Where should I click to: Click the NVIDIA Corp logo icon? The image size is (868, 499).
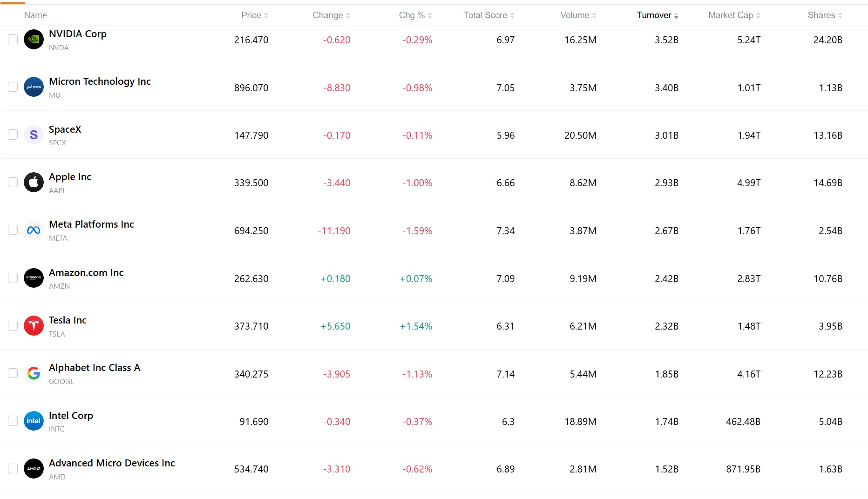point(34,40)
